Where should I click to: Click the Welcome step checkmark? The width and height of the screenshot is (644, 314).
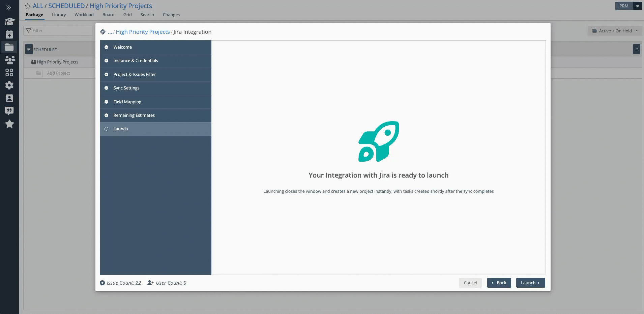pos(107,47)
